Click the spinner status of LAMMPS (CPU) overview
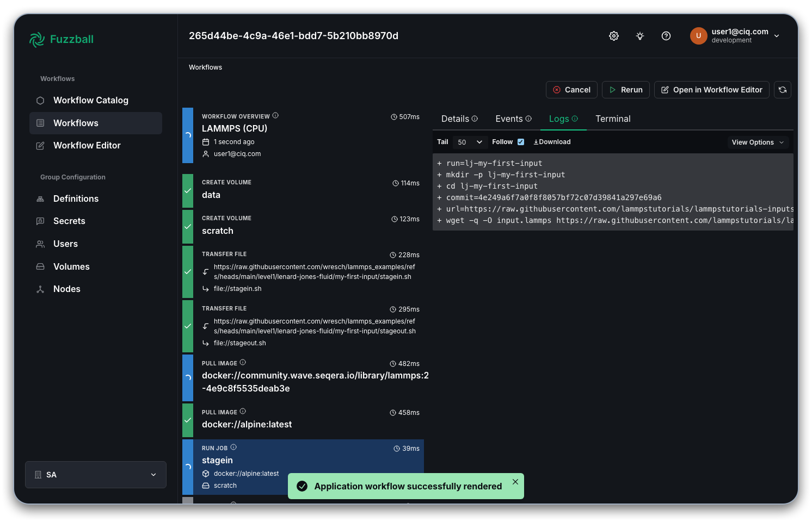Screen dimensions: 812x522 tap(188, 135)
